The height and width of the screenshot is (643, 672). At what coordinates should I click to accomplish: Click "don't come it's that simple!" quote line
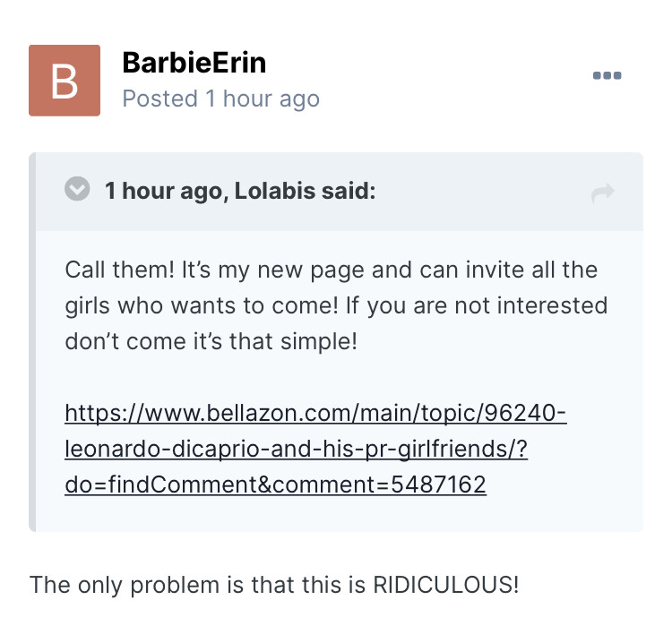[211, 341]
